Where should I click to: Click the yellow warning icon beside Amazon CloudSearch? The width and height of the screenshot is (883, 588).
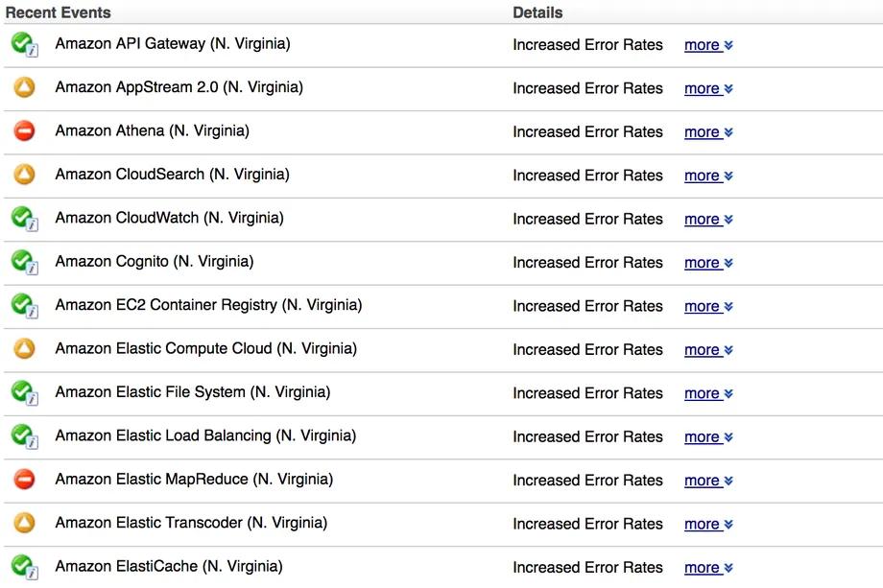tap(24, 175)
